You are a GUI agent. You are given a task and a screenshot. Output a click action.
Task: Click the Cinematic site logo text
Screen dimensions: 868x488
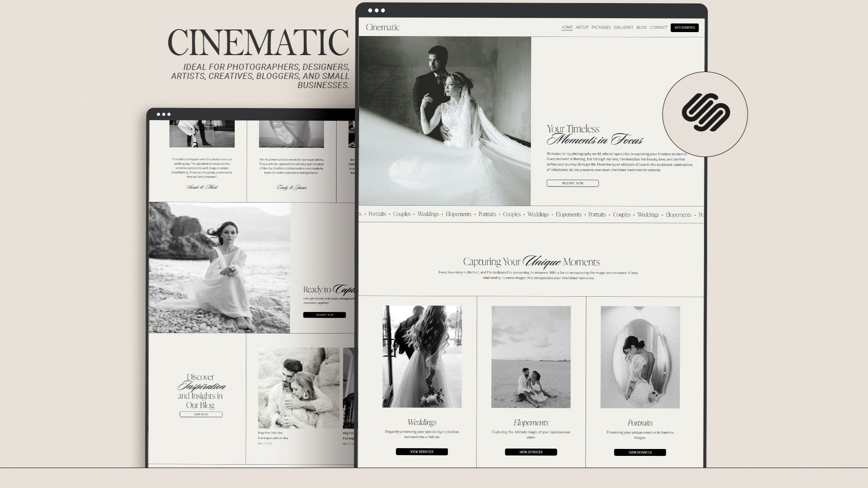click(x=383, y=27)
